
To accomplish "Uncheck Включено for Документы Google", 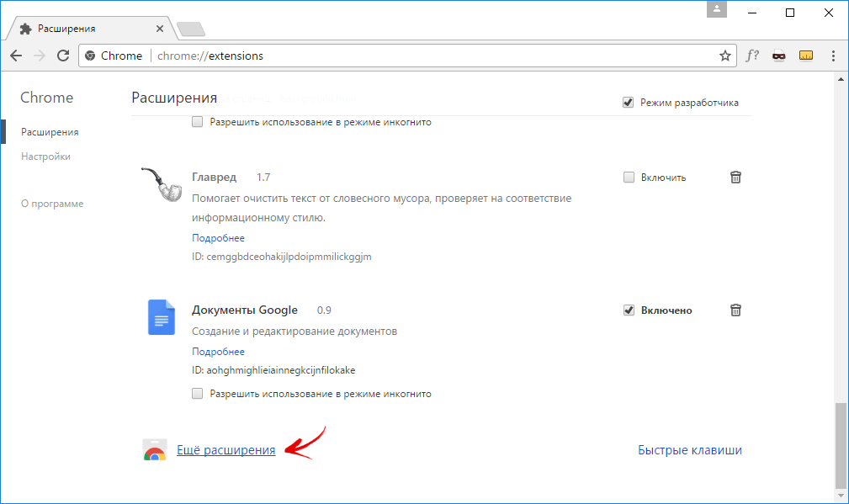I will (629, 310).
